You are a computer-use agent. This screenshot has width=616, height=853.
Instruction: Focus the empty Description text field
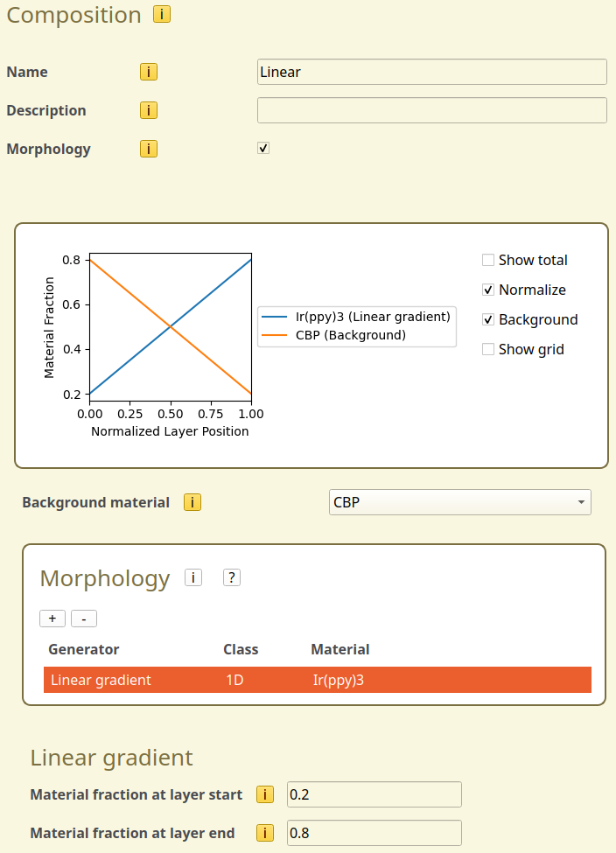click(431, 110)
